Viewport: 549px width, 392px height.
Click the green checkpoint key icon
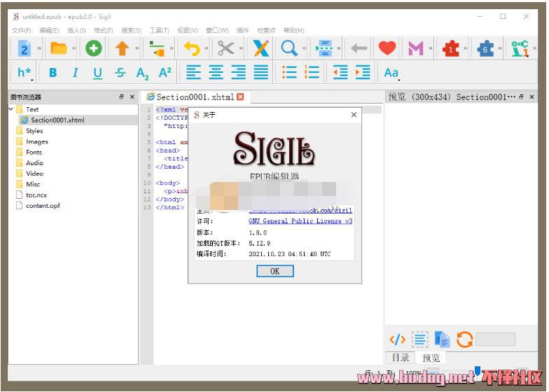pyautogui.click(x=520, y=48)
